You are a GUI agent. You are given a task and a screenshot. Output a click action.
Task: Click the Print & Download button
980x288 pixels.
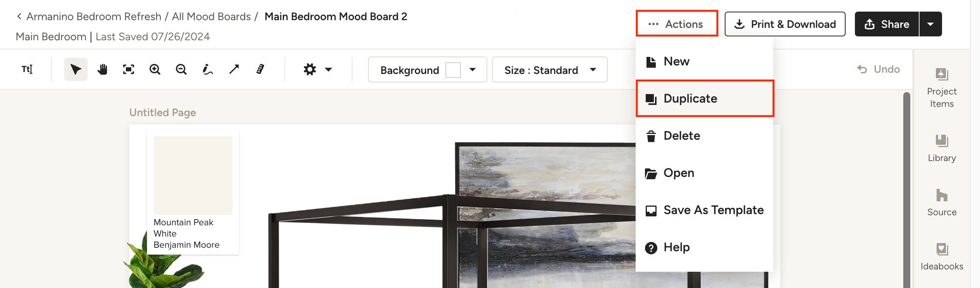(x=785, y=24)
